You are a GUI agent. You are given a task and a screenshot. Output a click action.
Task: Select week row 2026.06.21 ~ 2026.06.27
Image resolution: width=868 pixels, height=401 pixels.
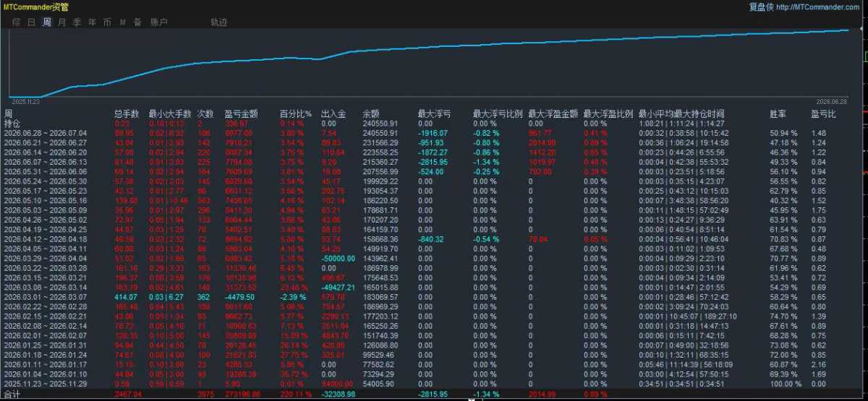pyautogui.click(x=45, y=143)
